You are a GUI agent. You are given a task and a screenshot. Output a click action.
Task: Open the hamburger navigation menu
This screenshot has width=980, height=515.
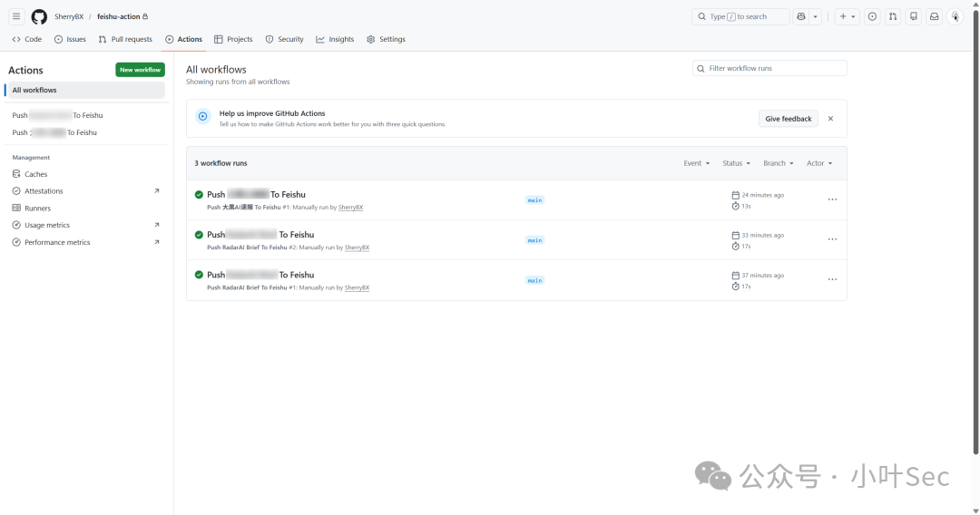(16, 16)
